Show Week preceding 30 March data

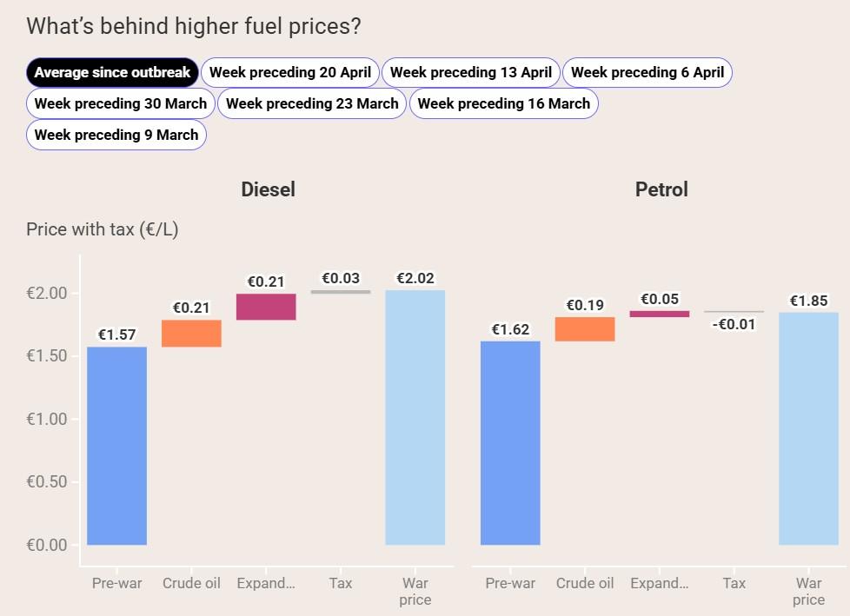[121, 103]
